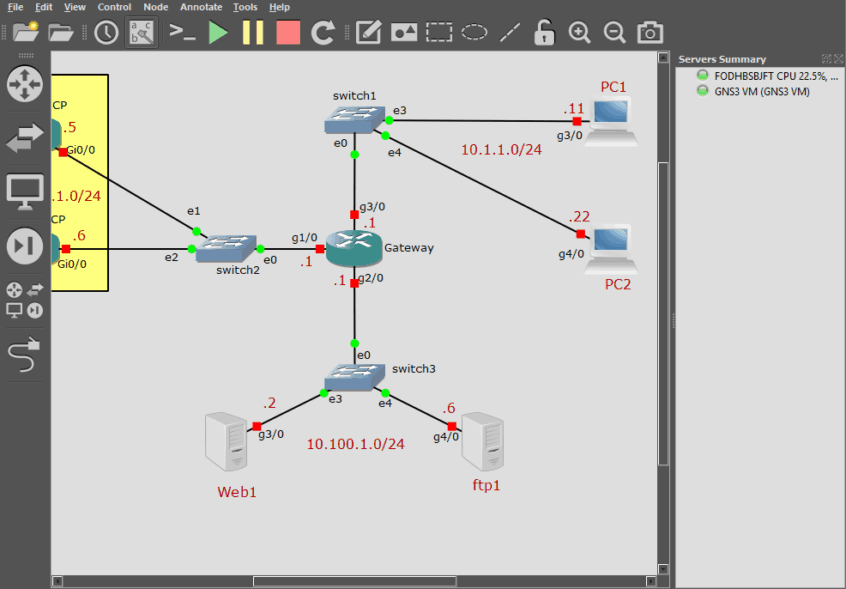Open a console connection to all nodes
Viewport: 846px width, 589px height.
(x=182, y=32)
